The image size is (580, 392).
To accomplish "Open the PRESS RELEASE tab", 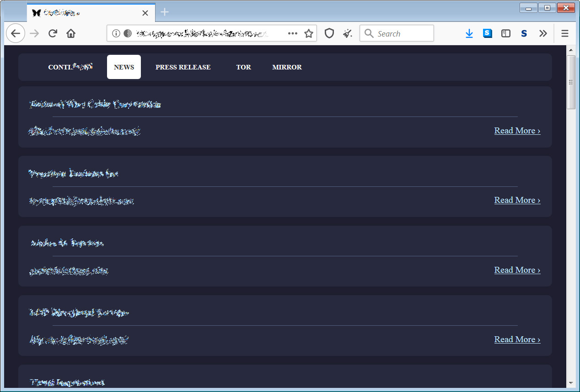I will click(x=183, y=67).
